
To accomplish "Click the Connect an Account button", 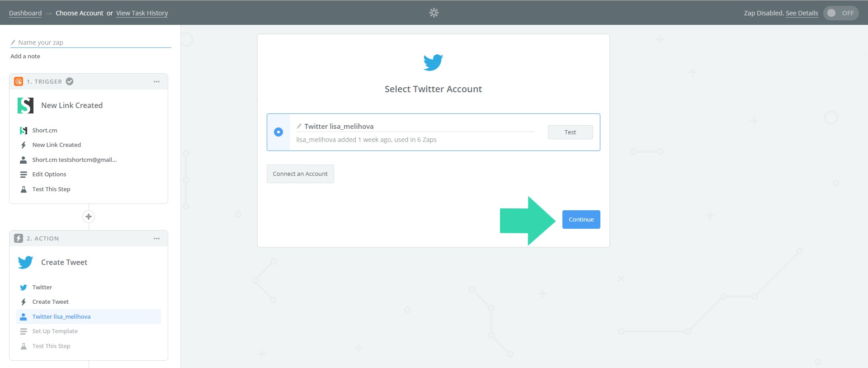I will click(300, 174).
